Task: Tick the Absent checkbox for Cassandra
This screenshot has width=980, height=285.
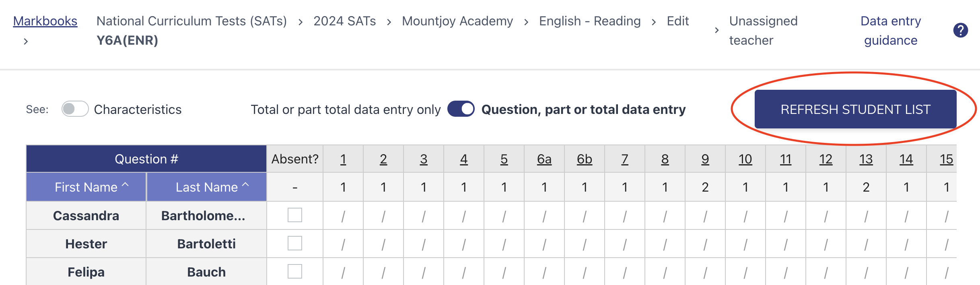Action: 295,215
